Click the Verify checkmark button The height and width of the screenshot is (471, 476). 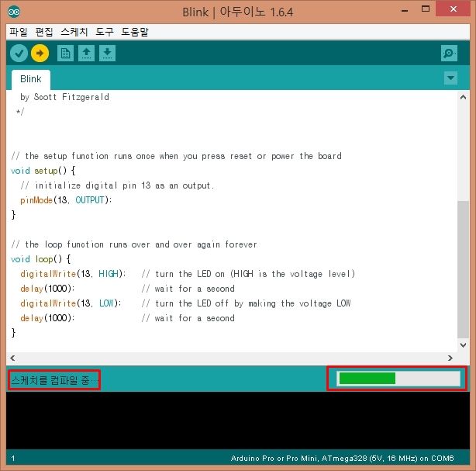coord(19,54)
